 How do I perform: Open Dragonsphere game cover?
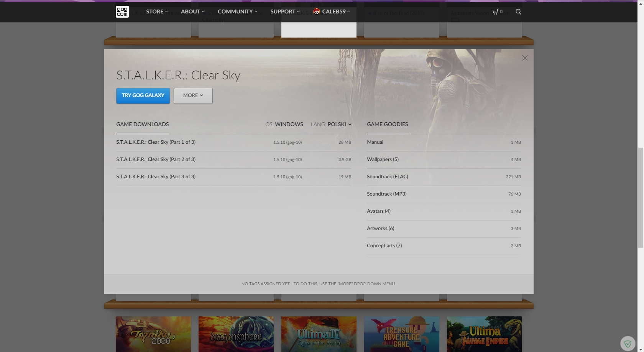click(236, 334)
